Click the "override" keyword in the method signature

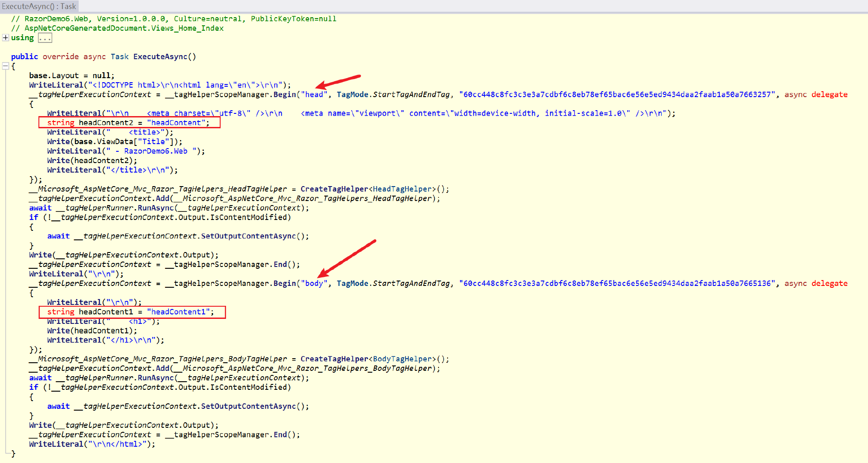point(61,56)
